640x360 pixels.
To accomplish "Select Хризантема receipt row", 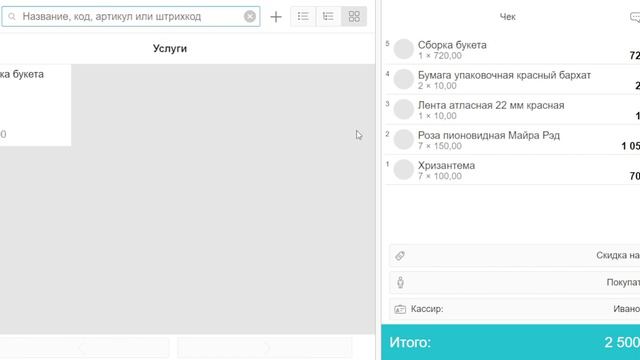I will pos(512,170).
